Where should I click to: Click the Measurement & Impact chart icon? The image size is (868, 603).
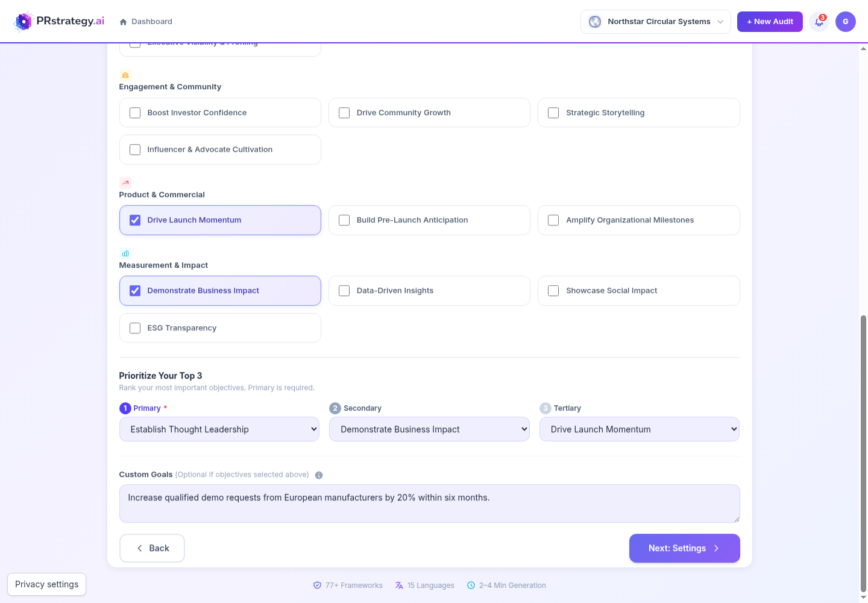point(125,254)
